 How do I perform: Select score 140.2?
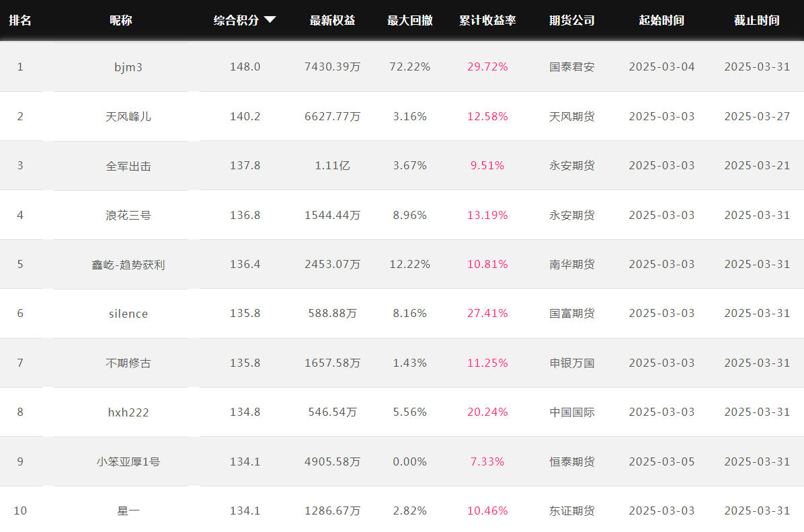pyautogui.click(x=245, y=116)
